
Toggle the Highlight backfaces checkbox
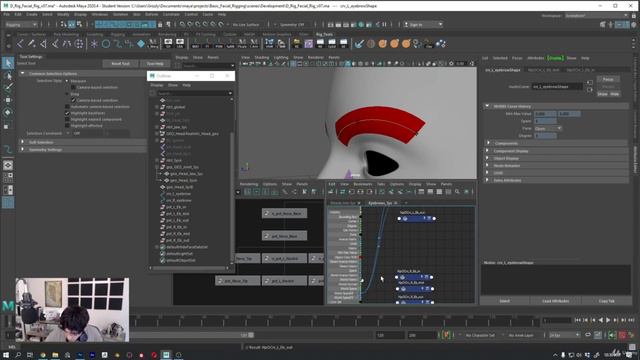pos(67,113)
